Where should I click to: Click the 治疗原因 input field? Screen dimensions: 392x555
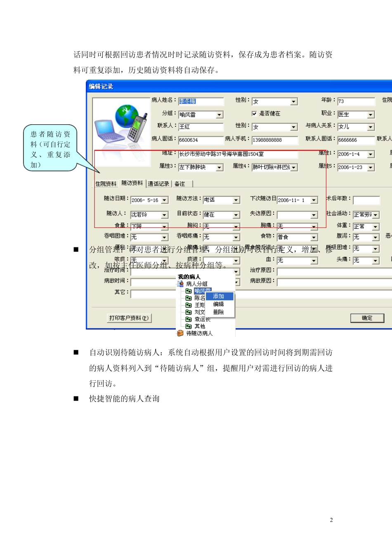click(x=334, y=271)
